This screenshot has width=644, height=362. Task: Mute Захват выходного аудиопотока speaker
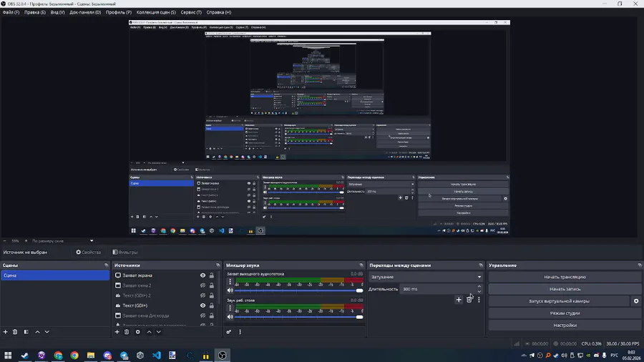[x=230, y=290]
